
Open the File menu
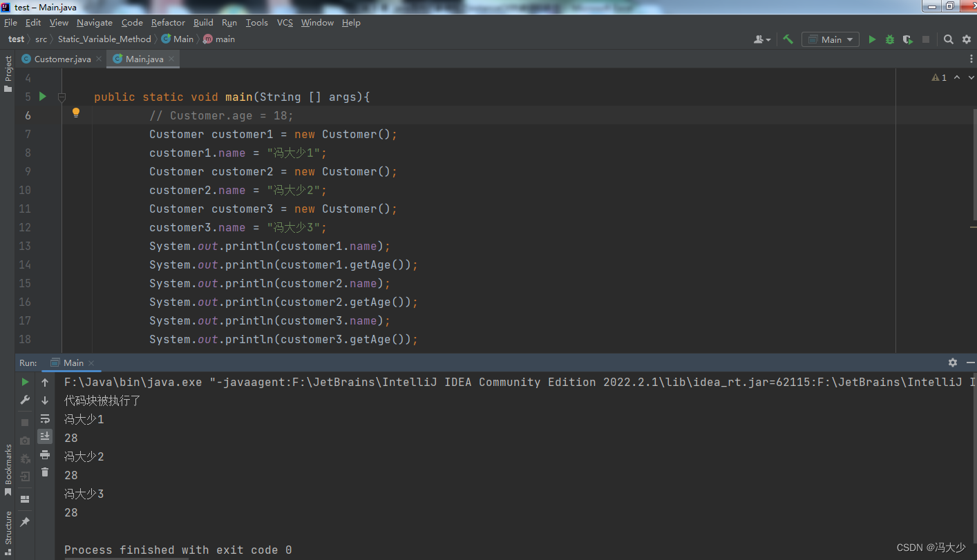[10, 22]
